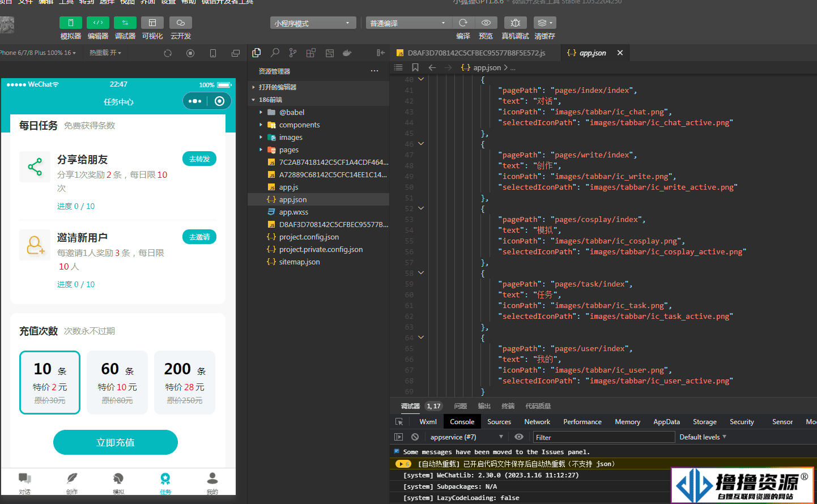Switch to the Network tab
817x504 pixels.
point(537,422)
